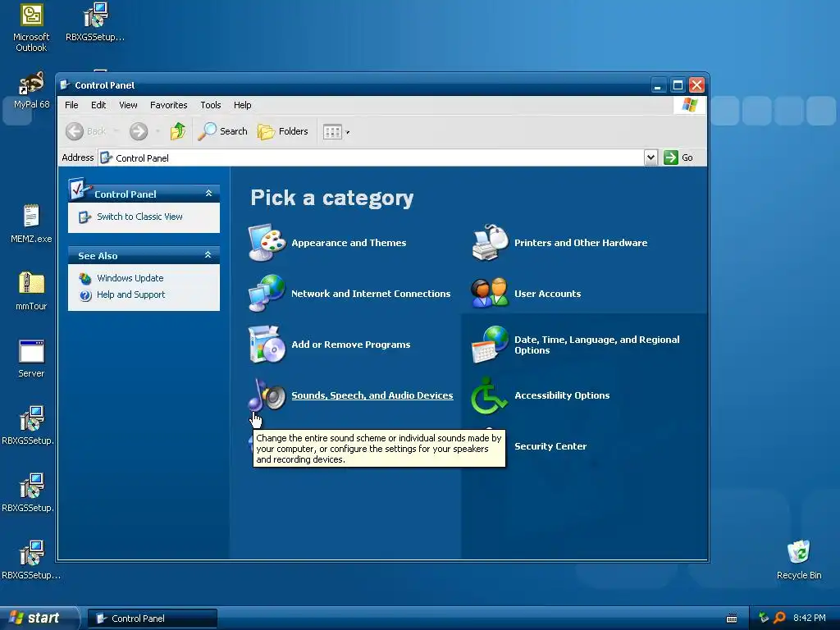The height and width of the screenshot is (630, 840).
Task: Open the Search pane from toolbar
Action: pos(223,131)
